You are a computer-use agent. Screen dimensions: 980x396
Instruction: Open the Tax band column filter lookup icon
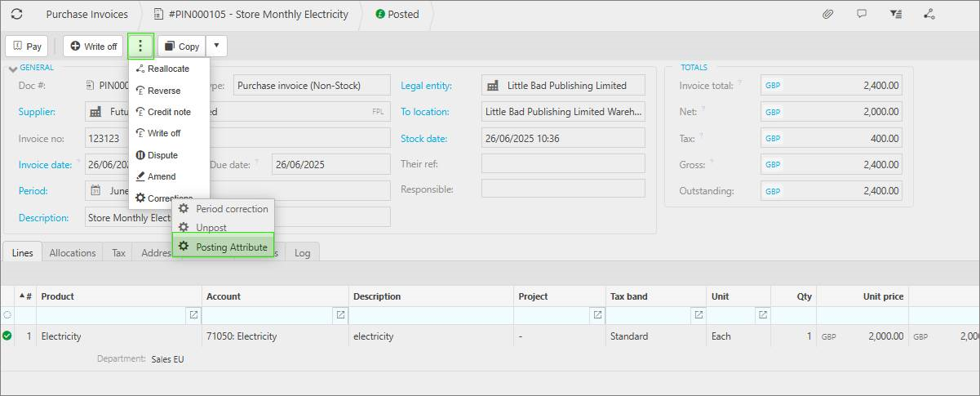[698, 315]
